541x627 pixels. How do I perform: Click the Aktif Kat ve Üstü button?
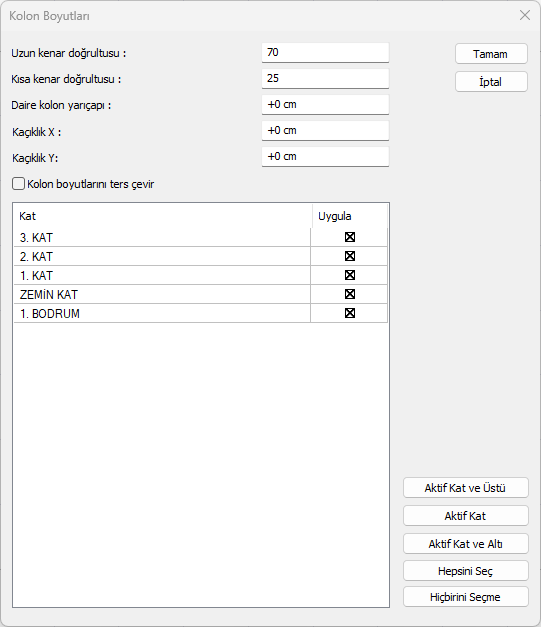[x=465, y=487]
